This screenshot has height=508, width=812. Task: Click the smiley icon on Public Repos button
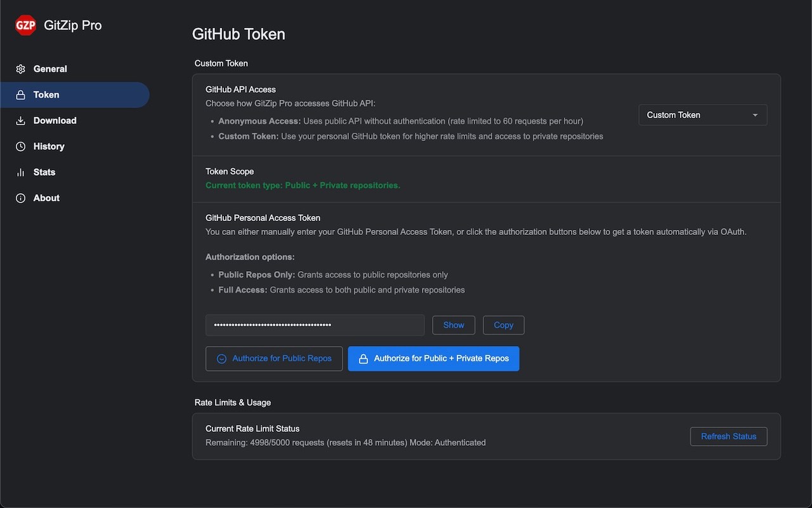[x=221, y=359]
